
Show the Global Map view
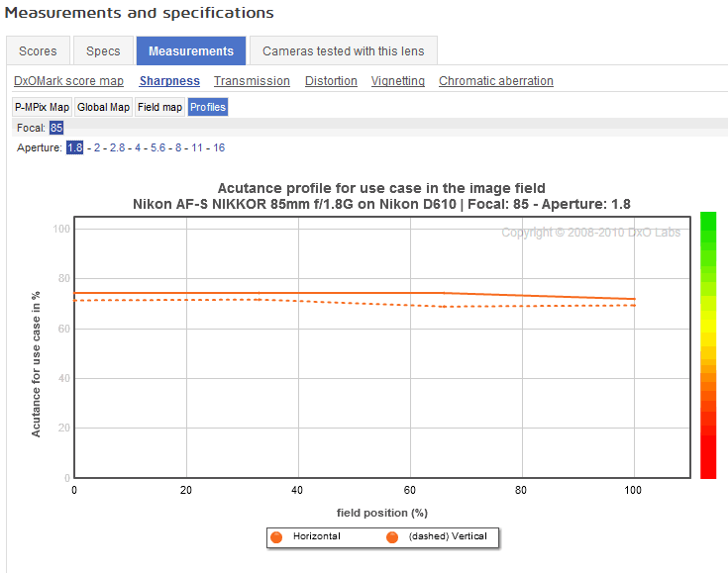coord(104,107)
